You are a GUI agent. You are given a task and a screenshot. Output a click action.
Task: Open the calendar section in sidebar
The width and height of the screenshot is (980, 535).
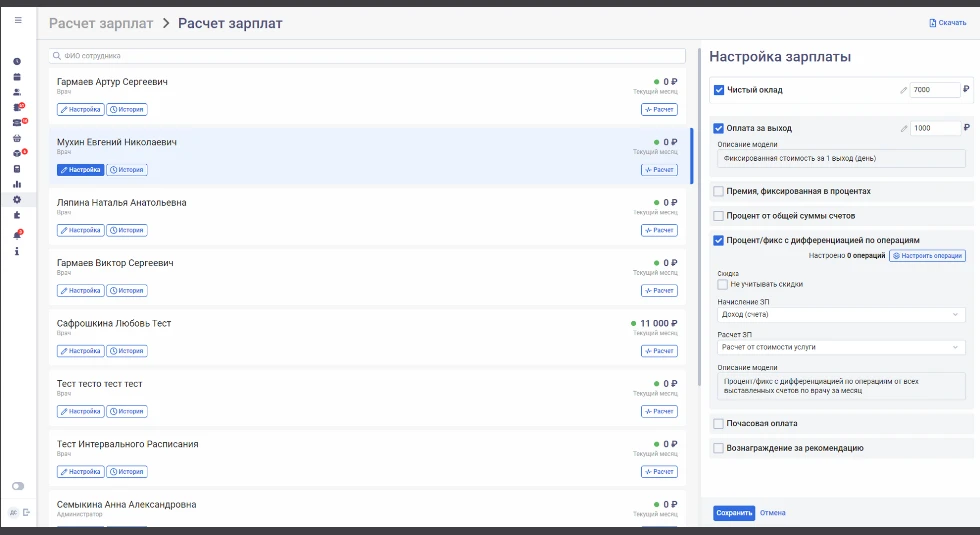(17, 76)
